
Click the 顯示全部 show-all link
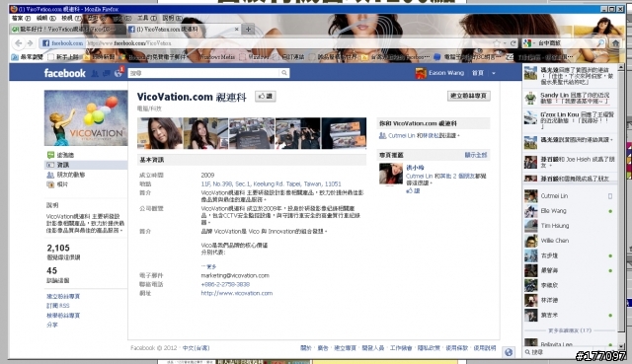click(476, 155)
